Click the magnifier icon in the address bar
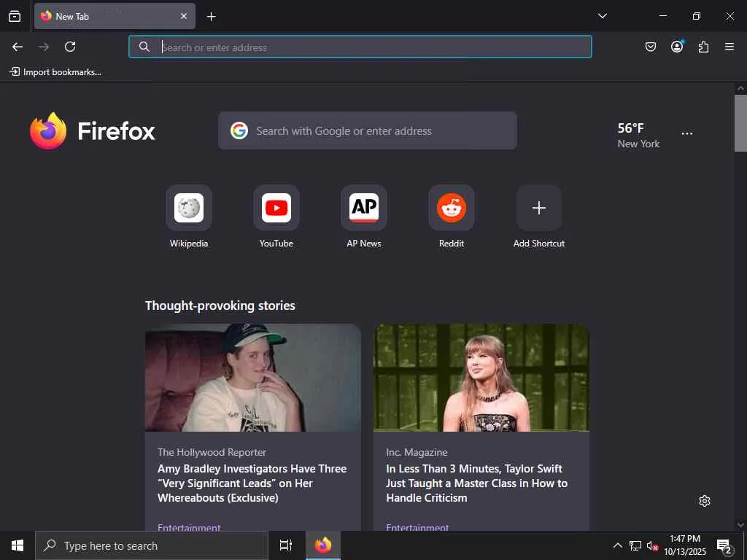The width and height of the screenshot is (747, 560). point(144,47)
